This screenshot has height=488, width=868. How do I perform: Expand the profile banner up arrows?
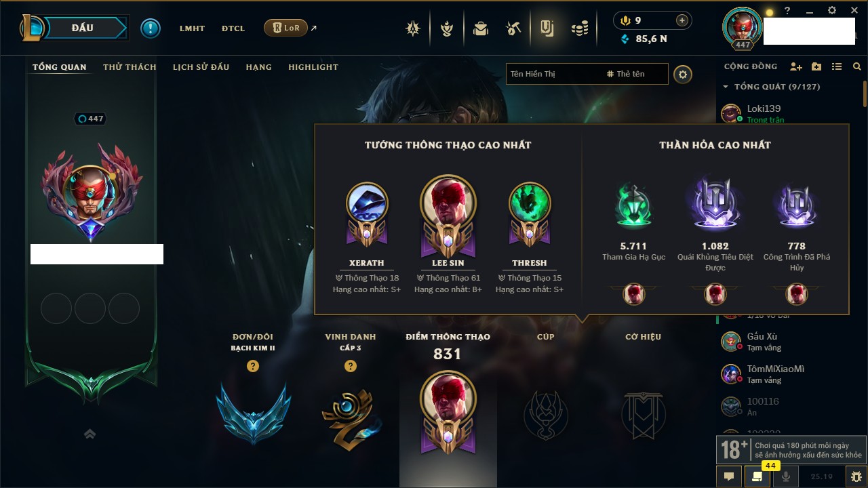click(90, 434)
